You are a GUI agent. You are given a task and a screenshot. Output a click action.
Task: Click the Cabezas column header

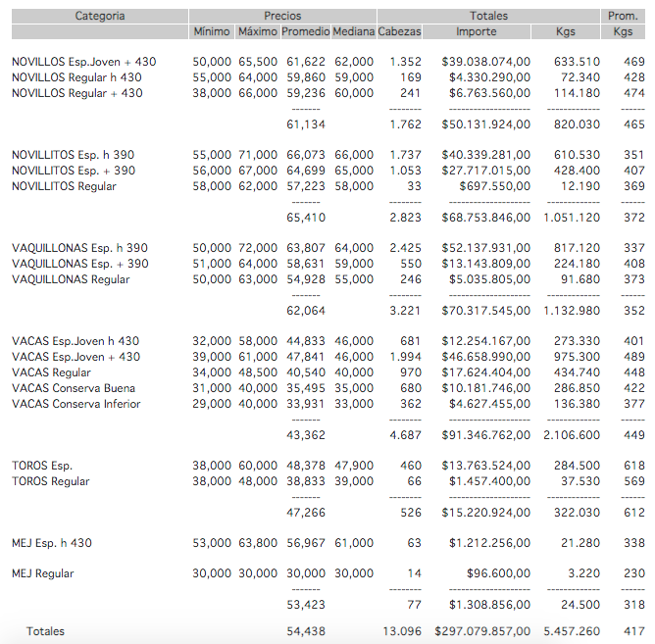tap(399, 32)
